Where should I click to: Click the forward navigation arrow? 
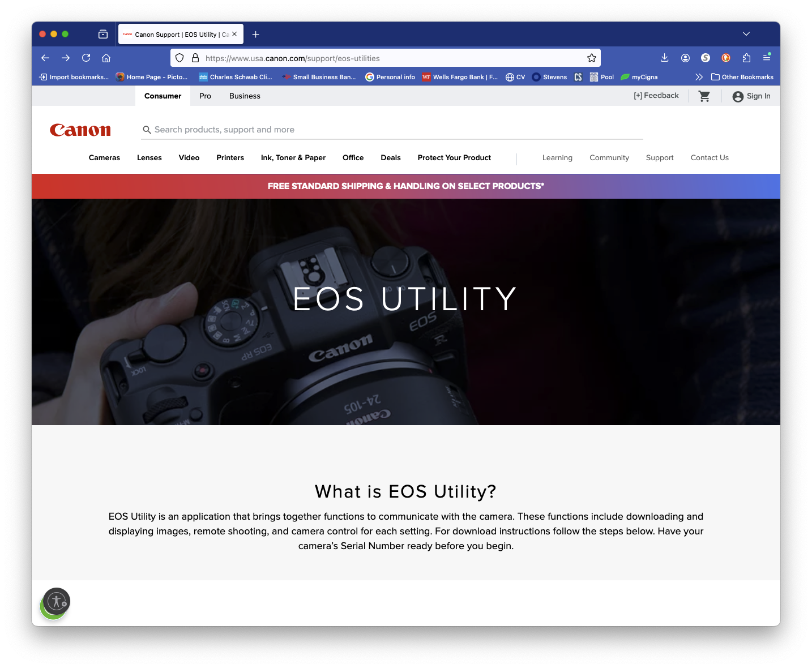pyautogui.click(x=66, y=58)
